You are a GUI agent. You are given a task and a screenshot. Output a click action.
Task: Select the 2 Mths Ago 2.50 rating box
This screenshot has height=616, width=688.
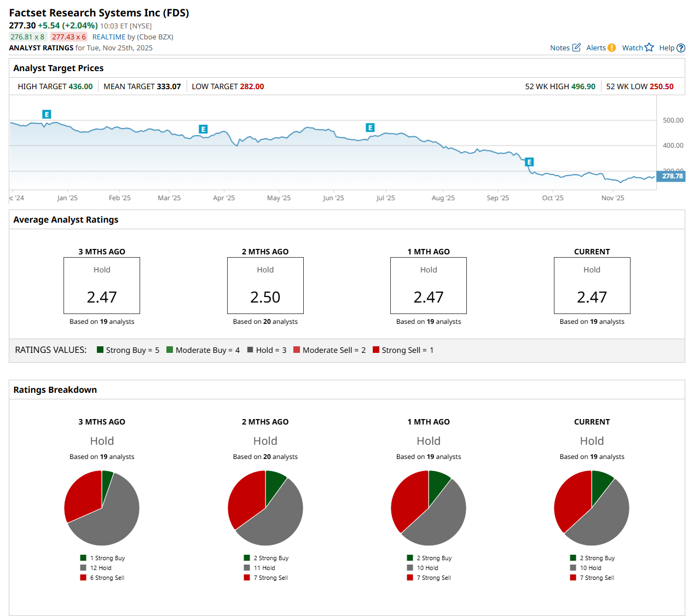click(x=265, y=286)
